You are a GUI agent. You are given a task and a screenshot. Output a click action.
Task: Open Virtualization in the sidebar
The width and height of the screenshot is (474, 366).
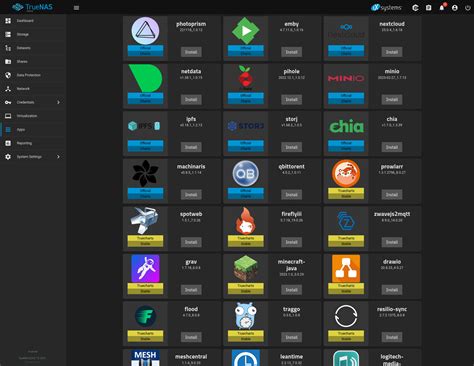point(33,116)
